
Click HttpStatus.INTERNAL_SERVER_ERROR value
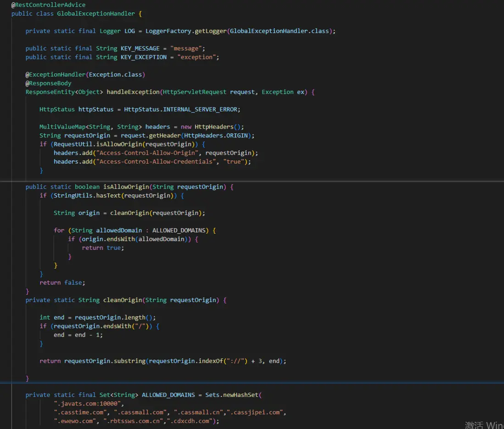[180, 109]
